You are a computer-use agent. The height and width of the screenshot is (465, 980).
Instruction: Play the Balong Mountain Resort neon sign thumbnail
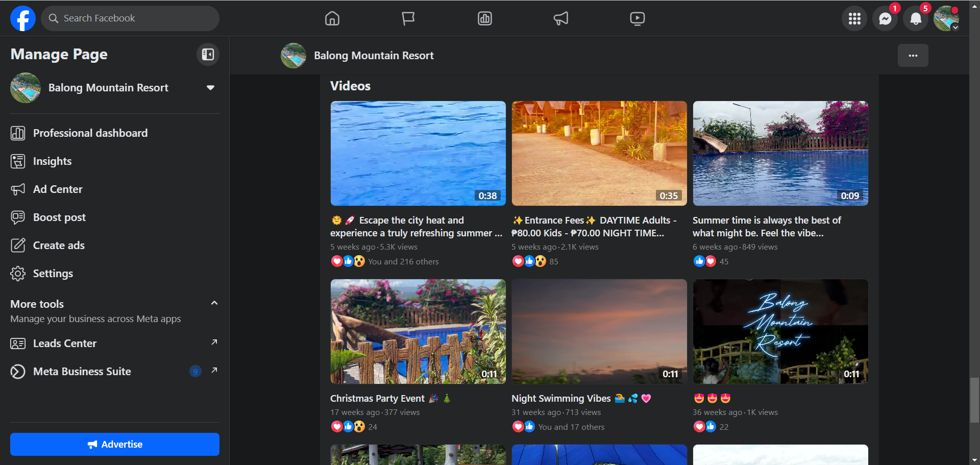click(x=780, y=331)
